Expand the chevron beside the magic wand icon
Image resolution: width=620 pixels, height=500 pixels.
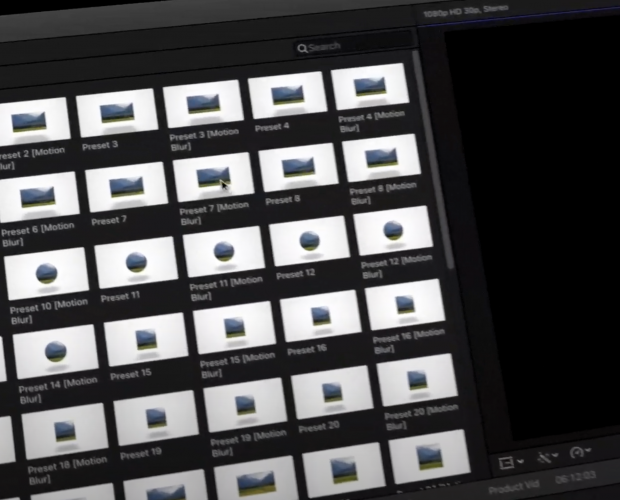point(556,455)
